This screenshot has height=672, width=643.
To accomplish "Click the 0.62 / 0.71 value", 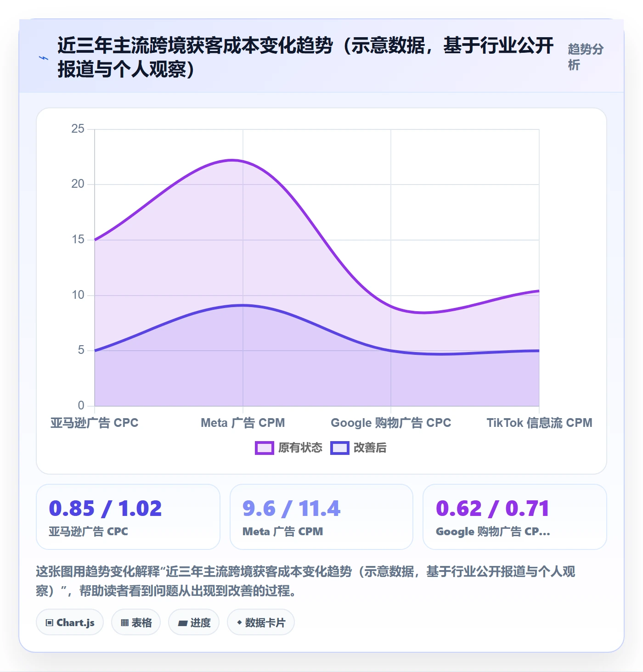I will pyautogui.click(x=493, y=509).
